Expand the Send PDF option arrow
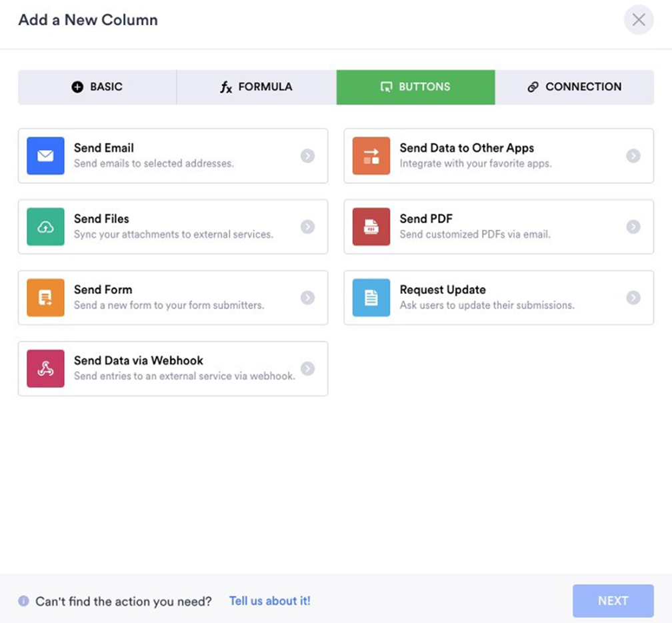The height and width of the screenshot is (623, 672). [633, 227]
